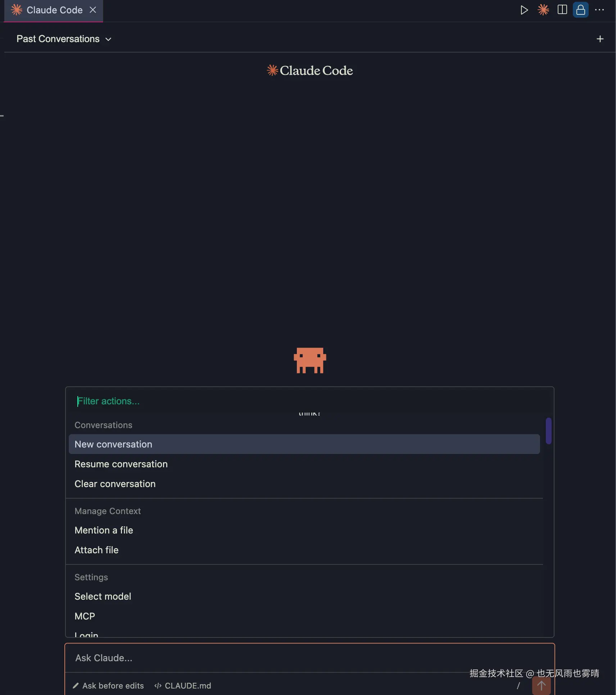
Task: Select the Claude Code editor tab
Action: point(53,10)
